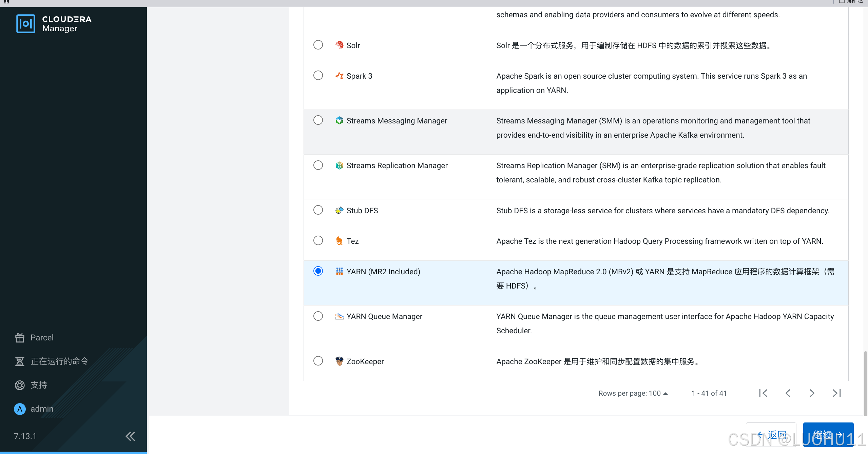Go to the next page arrow
The height and width of the screenshot is (454, 868).
tap(812, 393)
